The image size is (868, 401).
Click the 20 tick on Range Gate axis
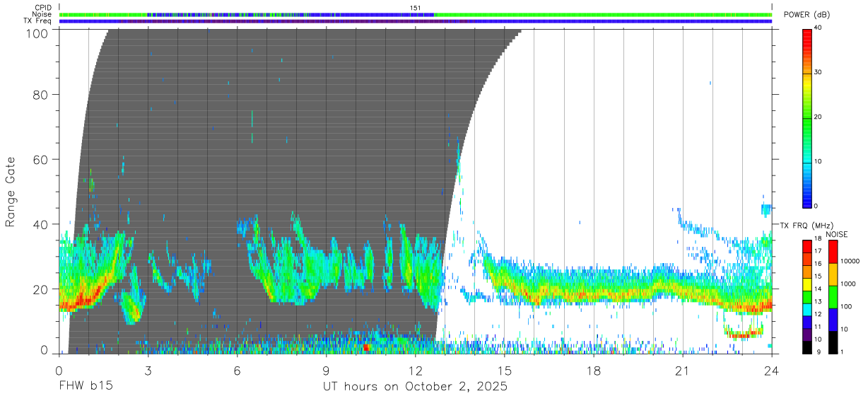[40, 289]
